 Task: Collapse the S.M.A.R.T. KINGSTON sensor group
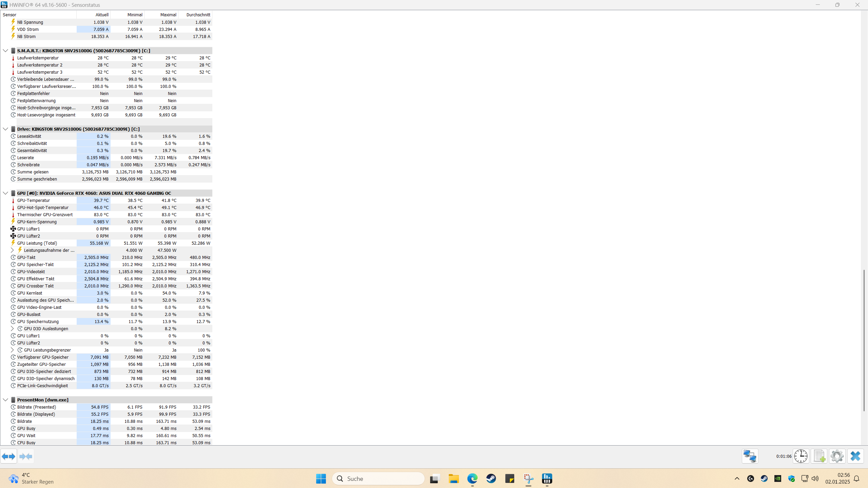(5, 51)
